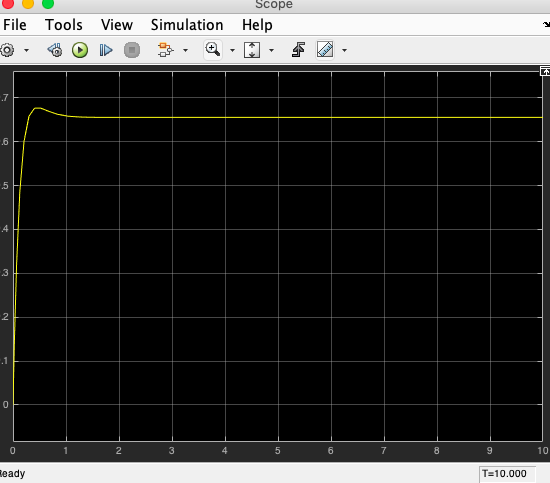Expand the Scale Axes dropdown arrow

[x=271, y=51]
